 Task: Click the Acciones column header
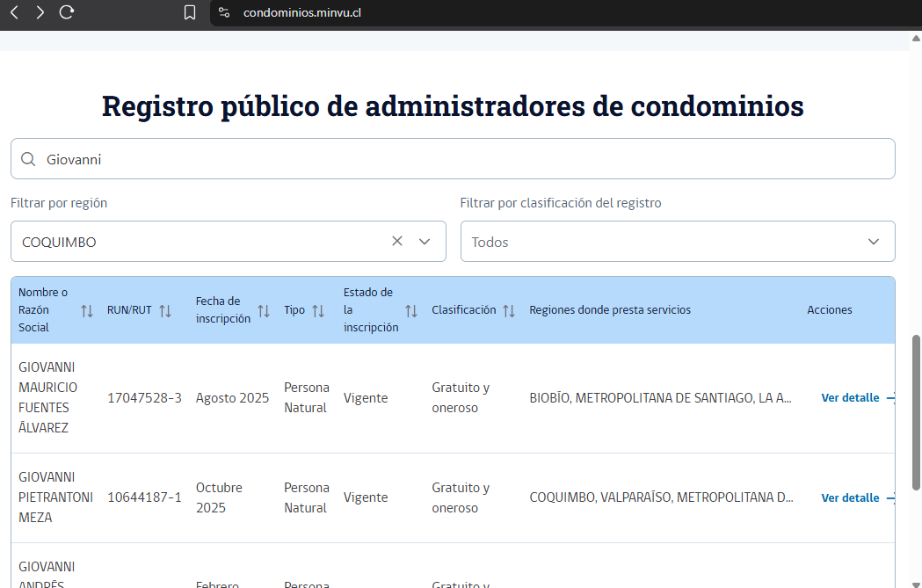[829, 310]
